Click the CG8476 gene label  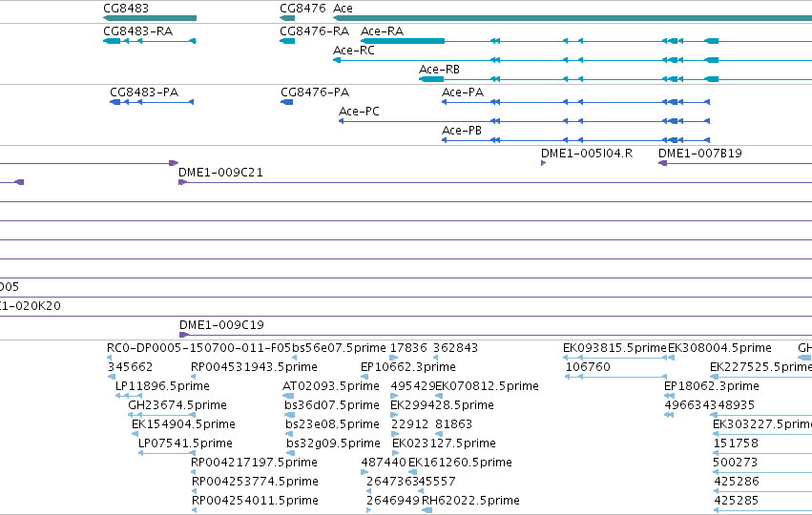302,9
